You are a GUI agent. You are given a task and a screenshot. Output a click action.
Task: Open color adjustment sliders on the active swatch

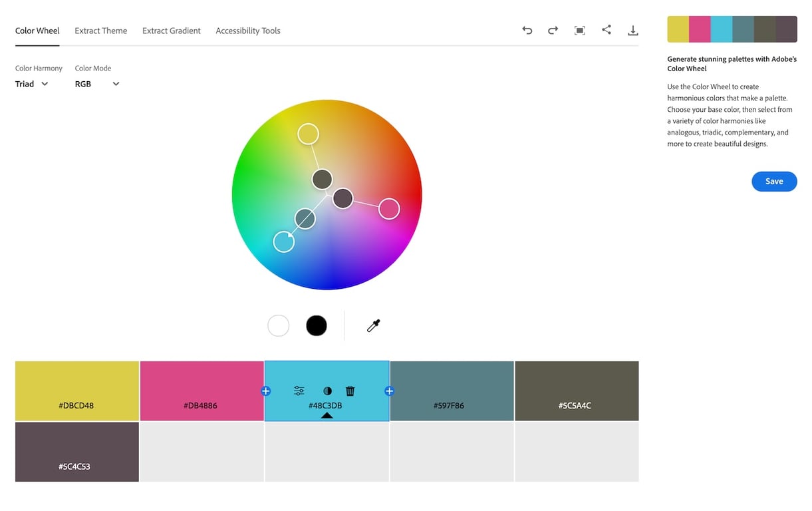[299, 391]
